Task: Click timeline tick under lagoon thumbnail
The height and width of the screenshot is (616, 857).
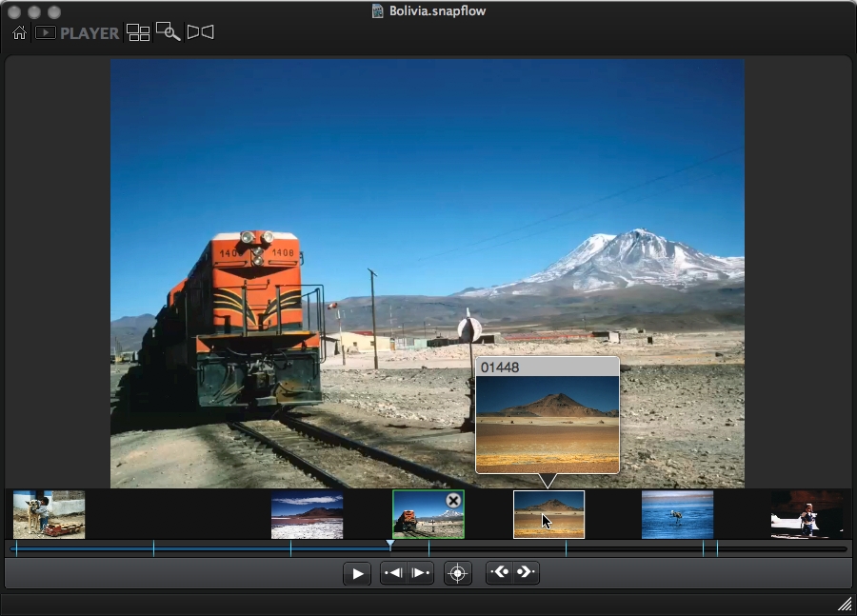Action: [x=290, y=548]
